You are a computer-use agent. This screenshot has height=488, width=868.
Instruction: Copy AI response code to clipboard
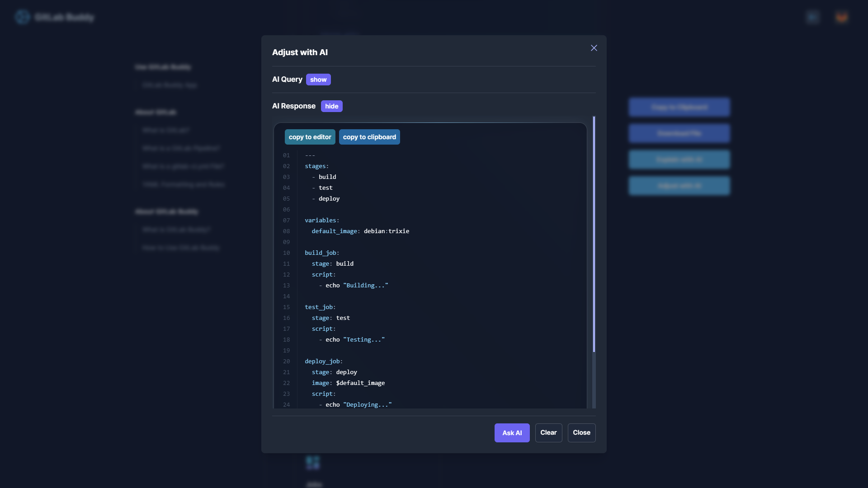click(x=369, y=137)
